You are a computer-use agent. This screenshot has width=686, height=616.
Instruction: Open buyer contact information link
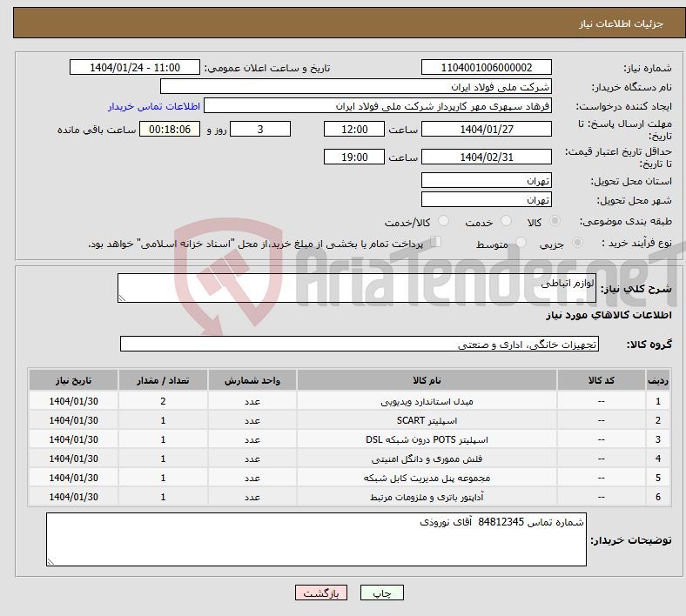pyautogui.click(x=153, y=106)
